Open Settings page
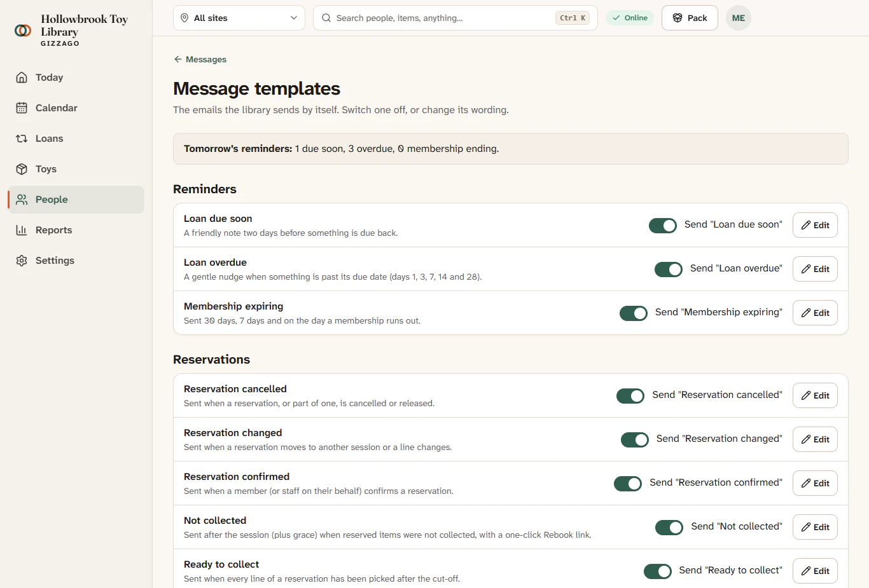Image resolution: width=869 pixels, height=588 pixels. (76, 261)
